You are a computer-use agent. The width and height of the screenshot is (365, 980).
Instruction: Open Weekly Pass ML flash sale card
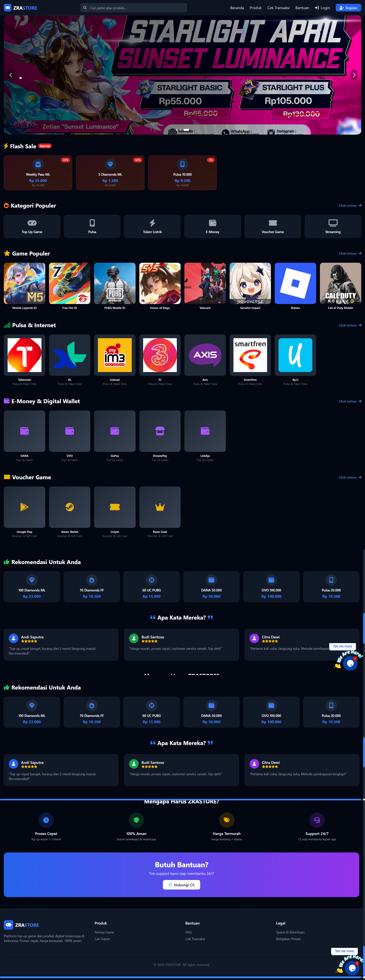[38, 172]
